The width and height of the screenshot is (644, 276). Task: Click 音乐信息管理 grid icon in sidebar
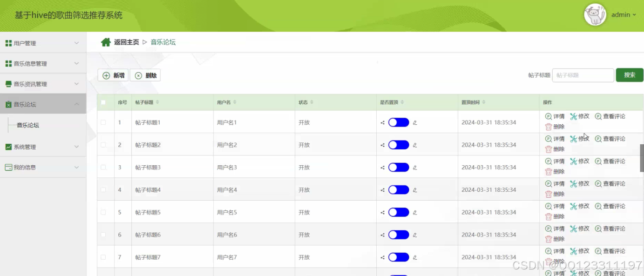8,64
